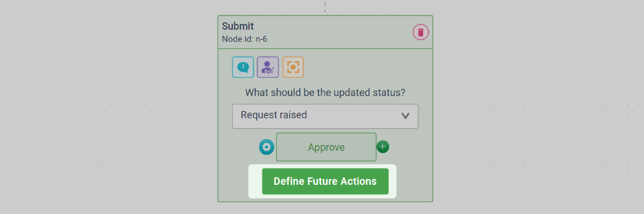Delete the Submit node with trash icon

point(420,32)
